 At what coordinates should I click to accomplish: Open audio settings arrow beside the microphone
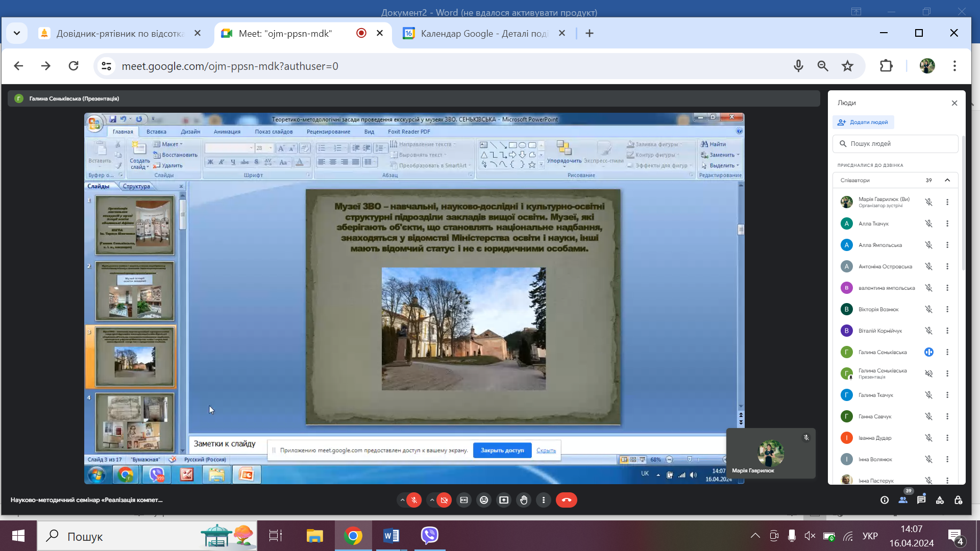click(x=402, y=500)
